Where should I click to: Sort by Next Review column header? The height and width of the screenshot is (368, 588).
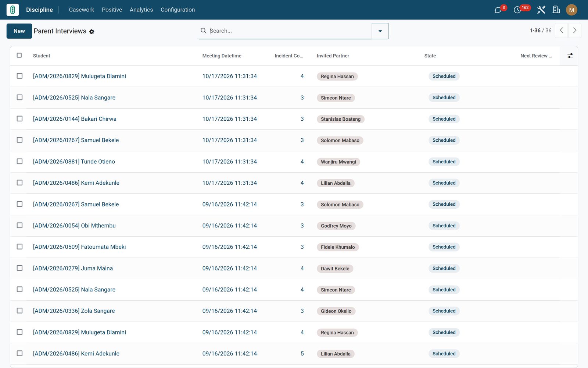[536, 56]
